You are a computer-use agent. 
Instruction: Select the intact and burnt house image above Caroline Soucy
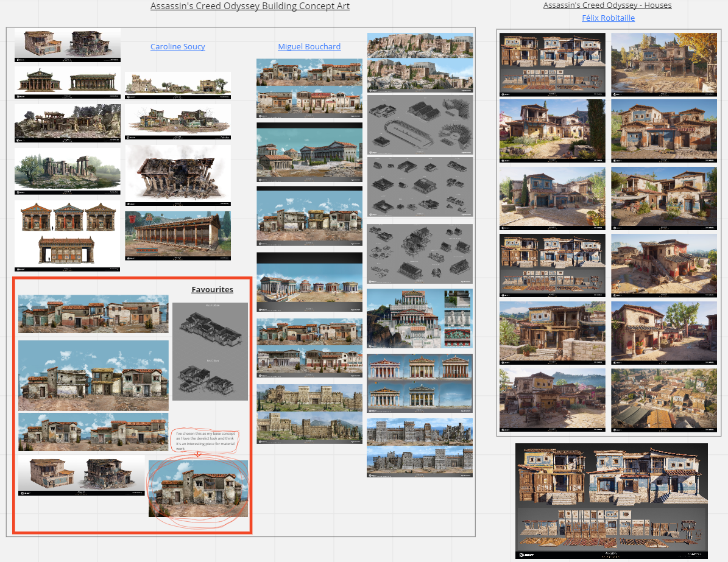pyautogui.click(x=68, y=45)
